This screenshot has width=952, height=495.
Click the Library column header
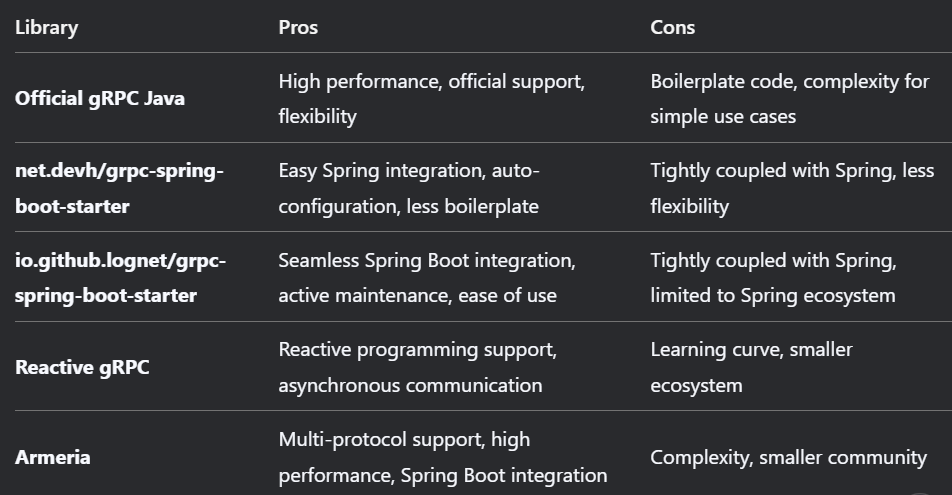click(46, 27)
